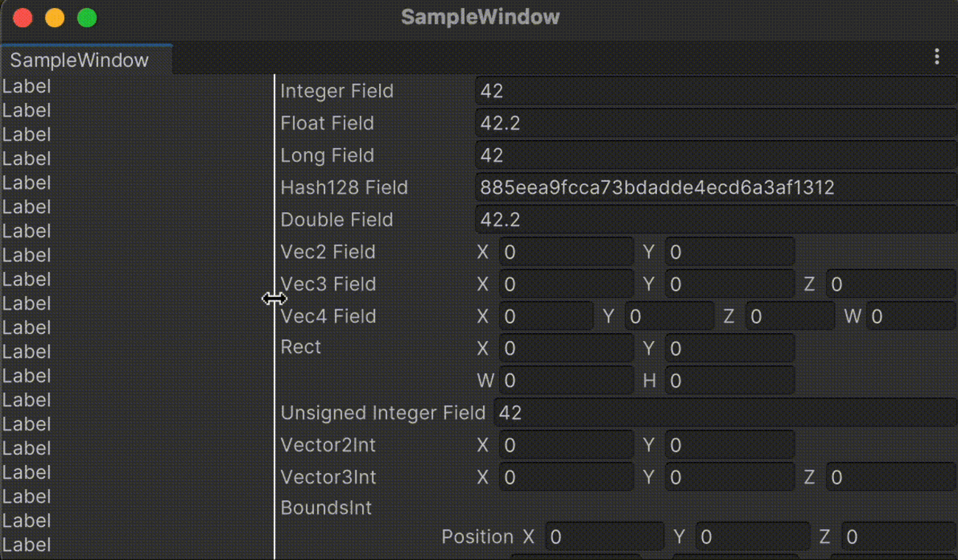Click the Hash128 Field text box
The image size is (958, 560).
[715, 188]
